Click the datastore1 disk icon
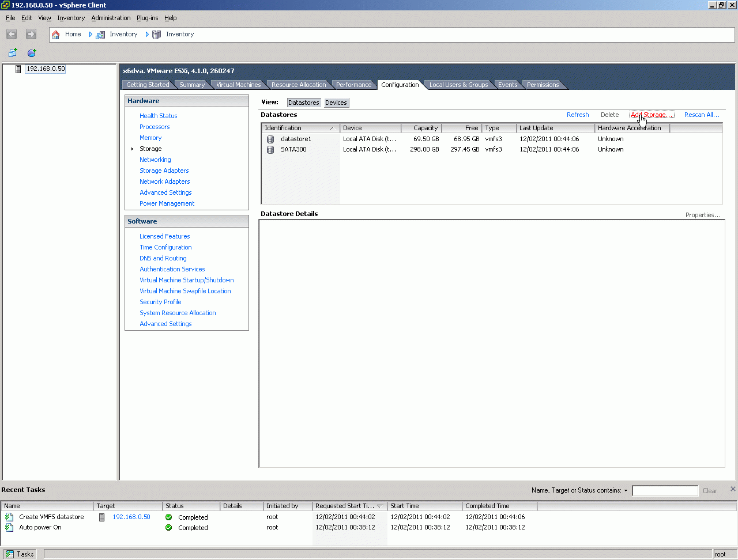 click(270, 139)
